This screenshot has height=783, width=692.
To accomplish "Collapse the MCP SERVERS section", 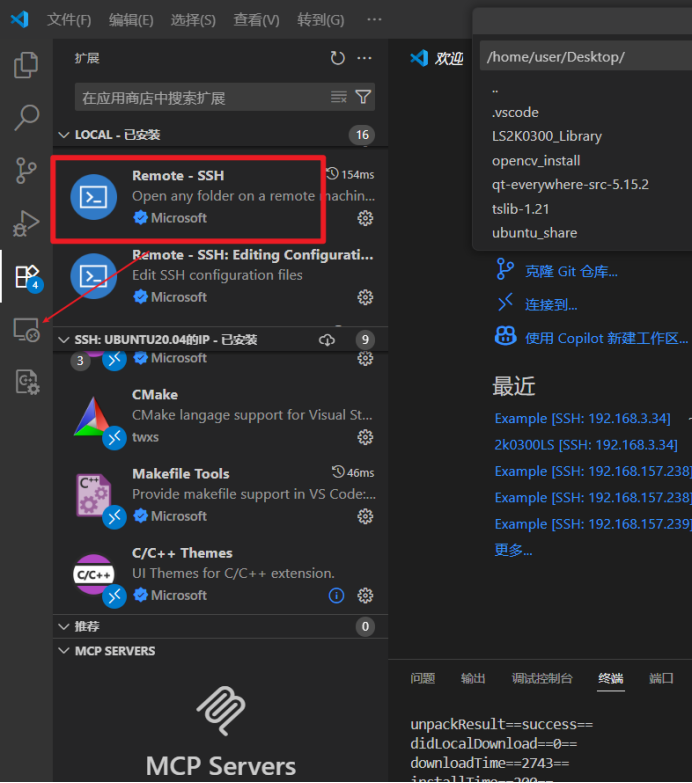I will point(63,651).
